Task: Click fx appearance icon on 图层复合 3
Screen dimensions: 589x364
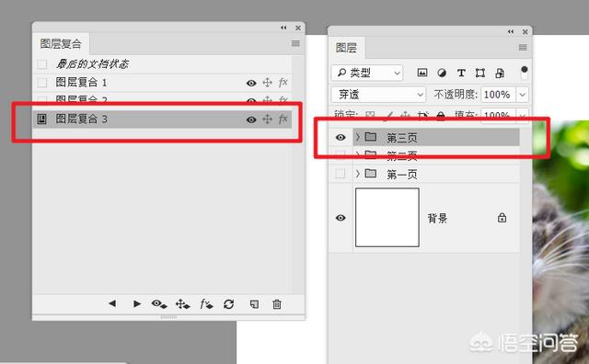Action: [x=283, y=119]
